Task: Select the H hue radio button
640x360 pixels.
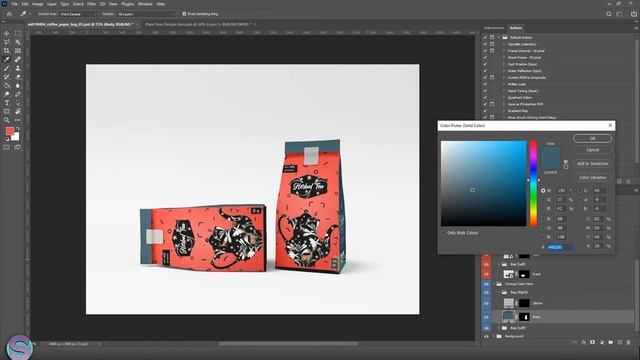Action: [543, 191]
